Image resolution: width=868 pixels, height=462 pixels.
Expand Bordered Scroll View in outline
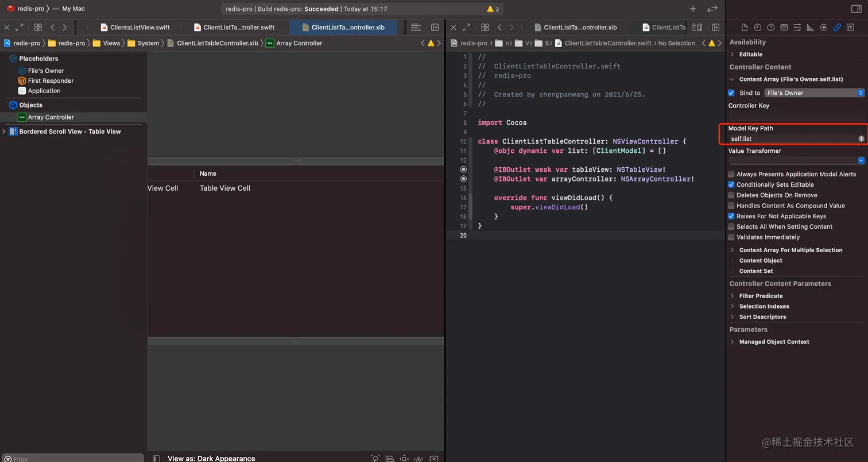click(4, 132)
